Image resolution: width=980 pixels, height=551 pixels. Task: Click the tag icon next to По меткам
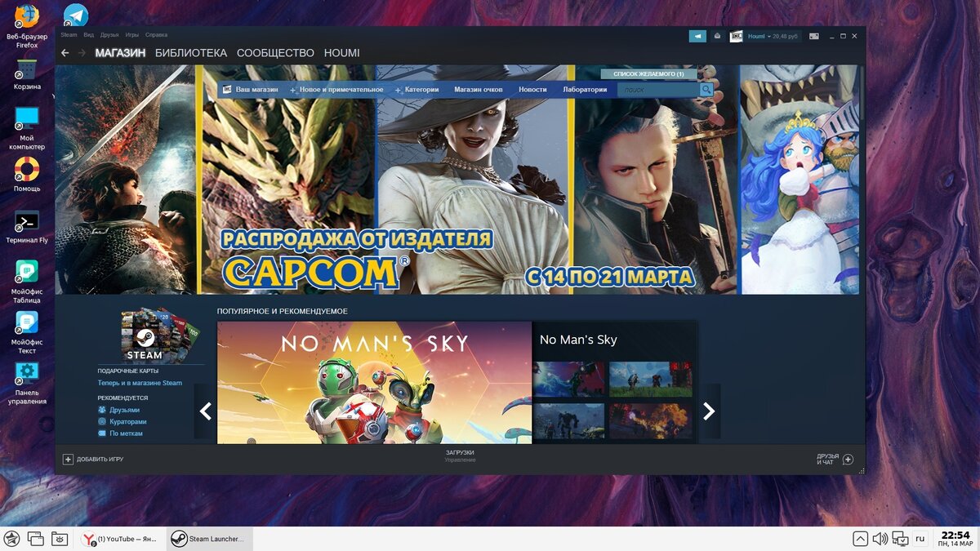[102, 433]
